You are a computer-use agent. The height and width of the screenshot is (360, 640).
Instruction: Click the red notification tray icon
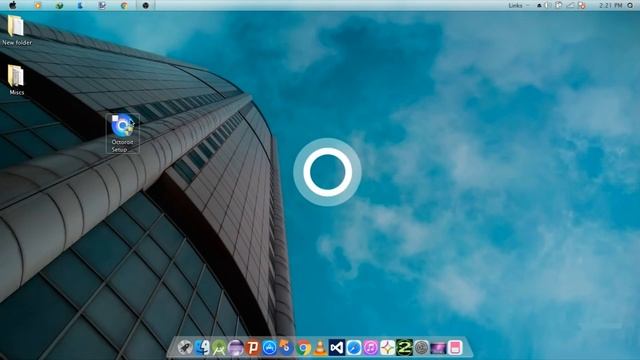click(582, 5)
